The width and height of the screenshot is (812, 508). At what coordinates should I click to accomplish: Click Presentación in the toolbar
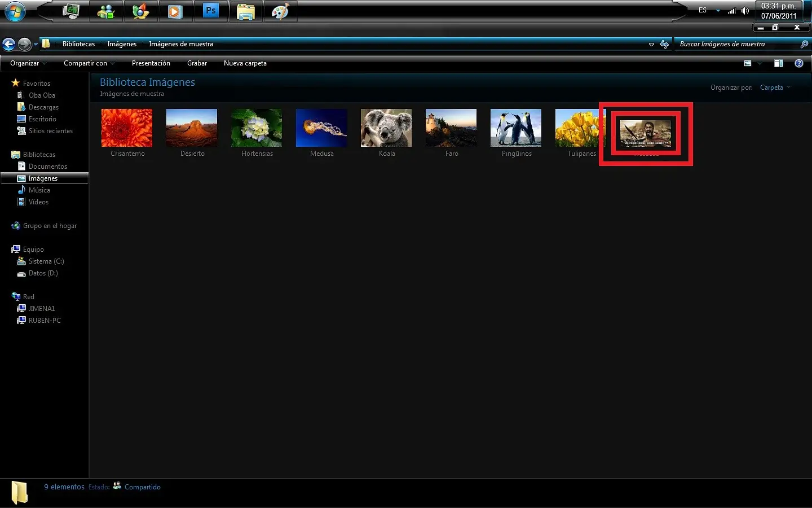pos(151,63)
